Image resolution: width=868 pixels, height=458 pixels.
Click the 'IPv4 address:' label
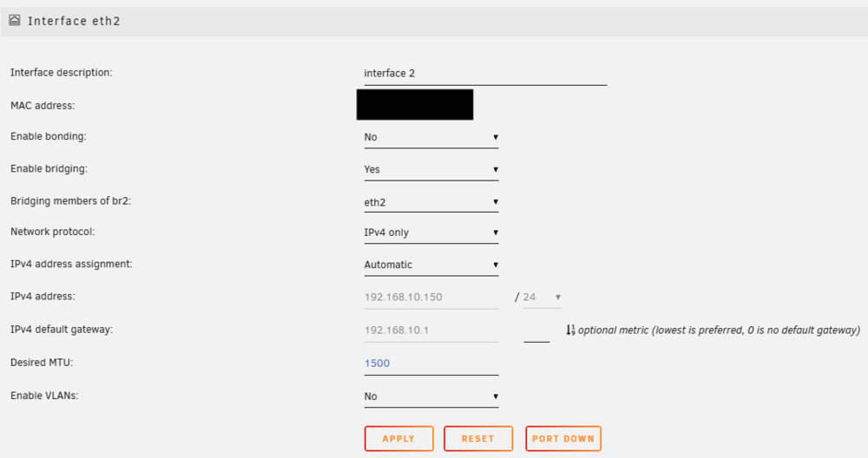[43, 297]
